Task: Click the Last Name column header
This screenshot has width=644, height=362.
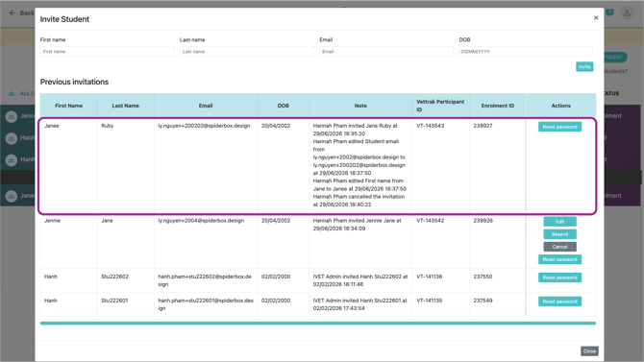Action: 125,106
